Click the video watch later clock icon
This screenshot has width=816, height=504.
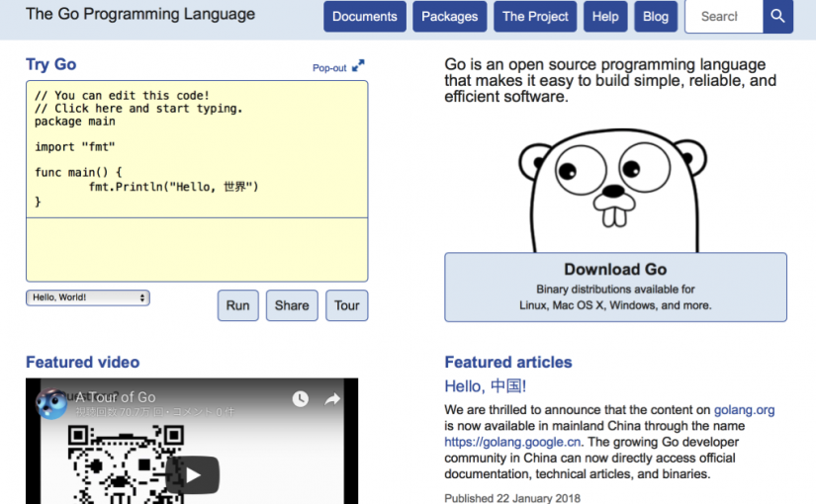[x=300, y=399]
